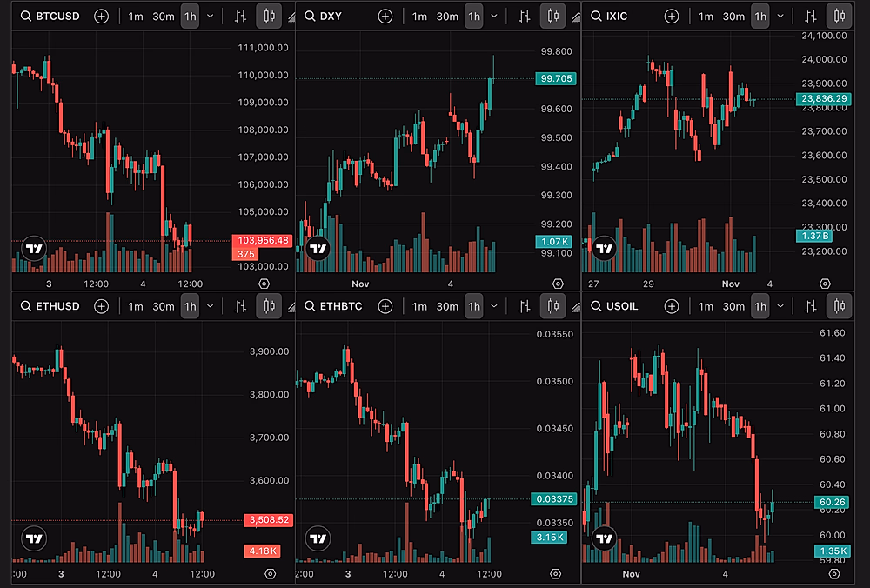This screenshot has height=588, width=870.
Task: Expand interval chevron in ETHUSD panel
Action: point(211,306)
